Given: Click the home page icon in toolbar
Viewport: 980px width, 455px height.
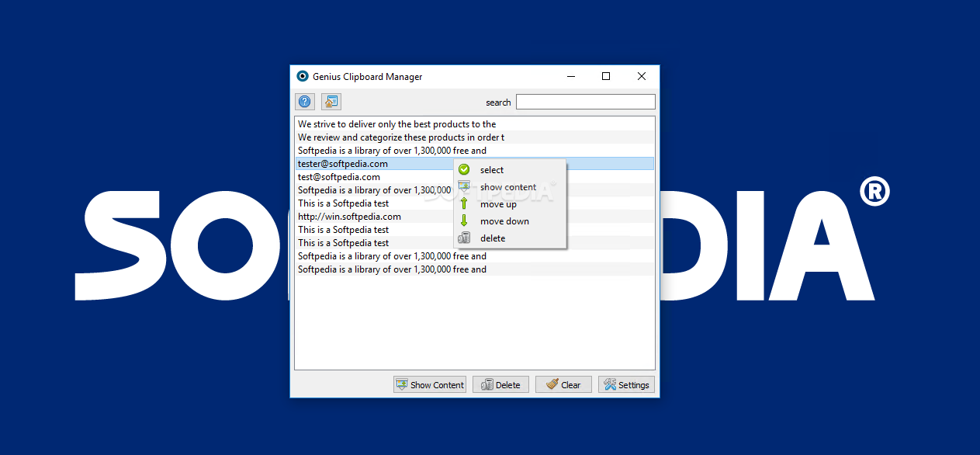Looking at the screenshot, I should pyautogui.click(x=331, y=102).
